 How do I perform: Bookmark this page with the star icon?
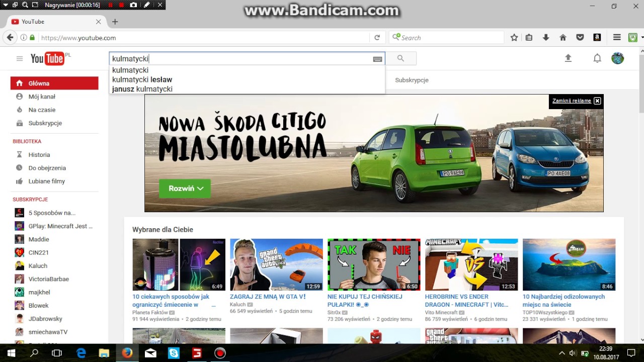coord(514,38)
